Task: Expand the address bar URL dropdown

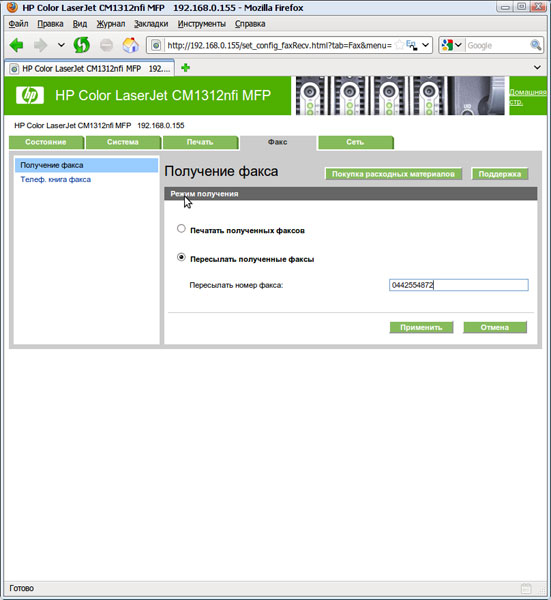Action: (x=425, y=45)
